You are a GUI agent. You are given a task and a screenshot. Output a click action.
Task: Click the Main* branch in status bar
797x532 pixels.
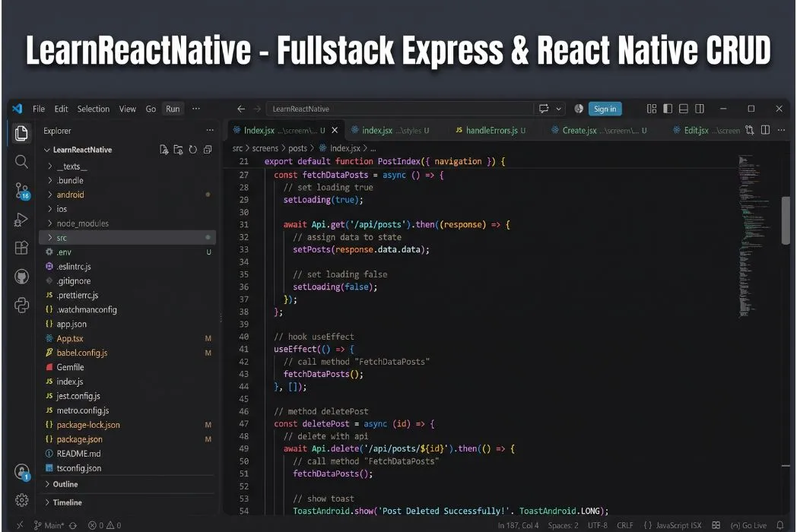pos(49,525)
